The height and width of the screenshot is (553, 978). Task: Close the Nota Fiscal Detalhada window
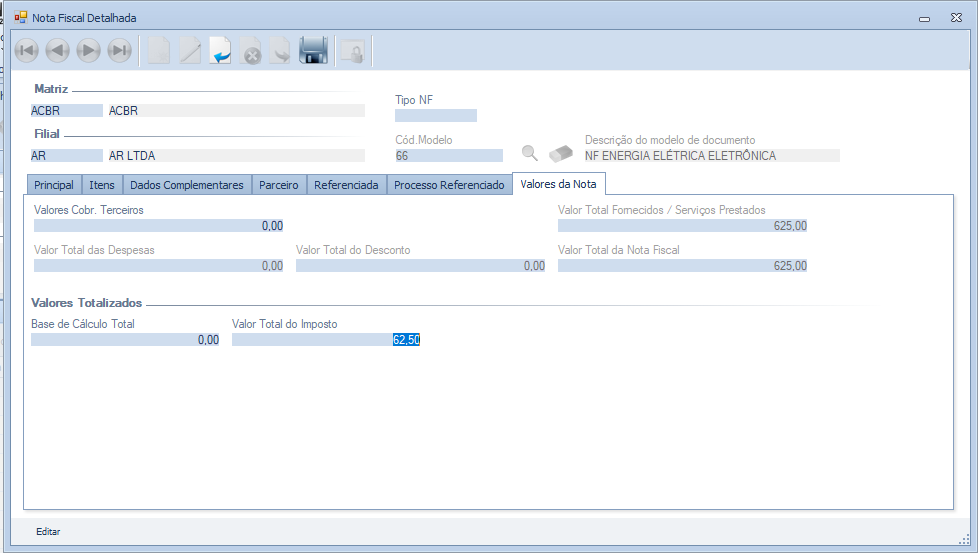point(956,17)
